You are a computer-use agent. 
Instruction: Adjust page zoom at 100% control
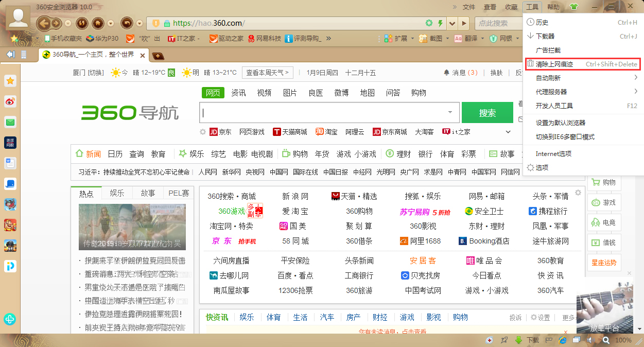tap(623, 340)
